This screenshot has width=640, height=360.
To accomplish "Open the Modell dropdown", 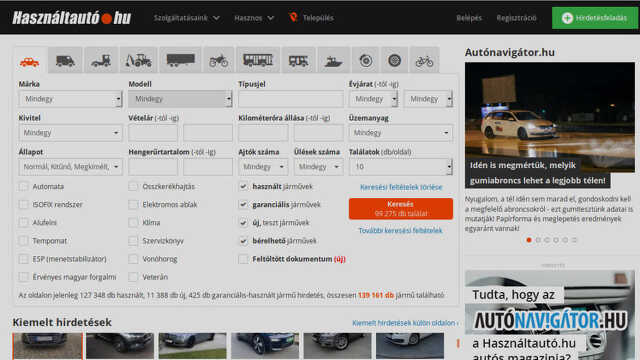I will (x=180, y=99).
